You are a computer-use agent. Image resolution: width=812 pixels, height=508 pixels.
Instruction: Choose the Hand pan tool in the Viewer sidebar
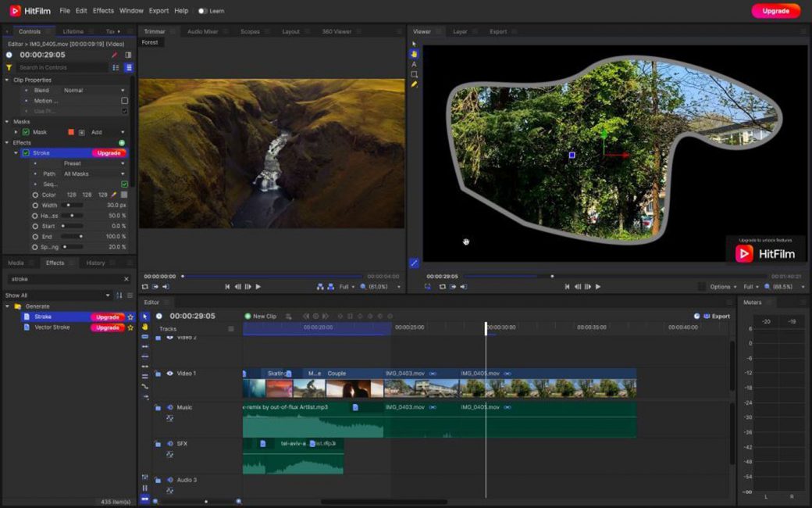click(414, 53)
